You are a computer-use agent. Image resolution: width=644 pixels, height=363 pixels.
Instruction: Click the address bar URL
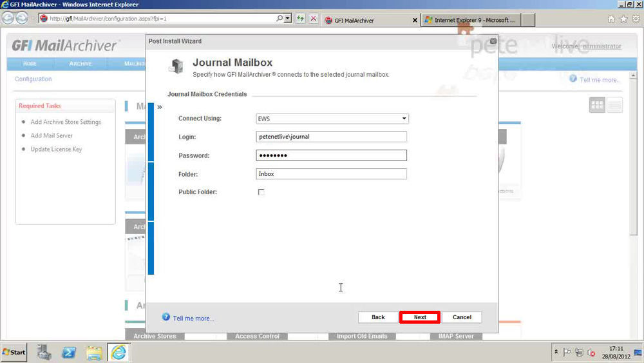point(108,19)
